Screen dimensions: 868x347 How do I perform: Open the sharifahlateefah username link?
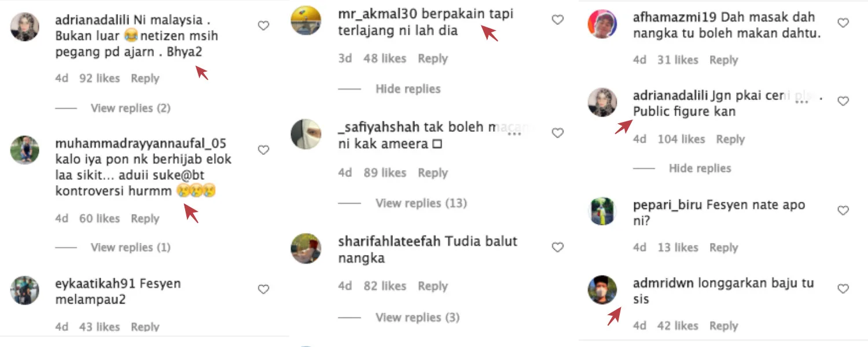[381, 241]
